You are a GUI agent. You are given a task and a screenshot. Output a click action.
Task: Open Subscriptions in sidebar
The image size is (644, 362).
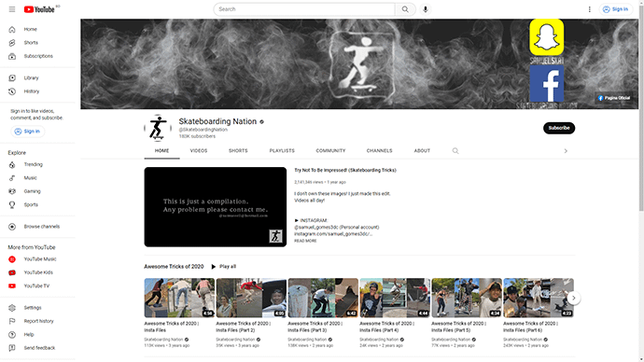click(37, 56)
